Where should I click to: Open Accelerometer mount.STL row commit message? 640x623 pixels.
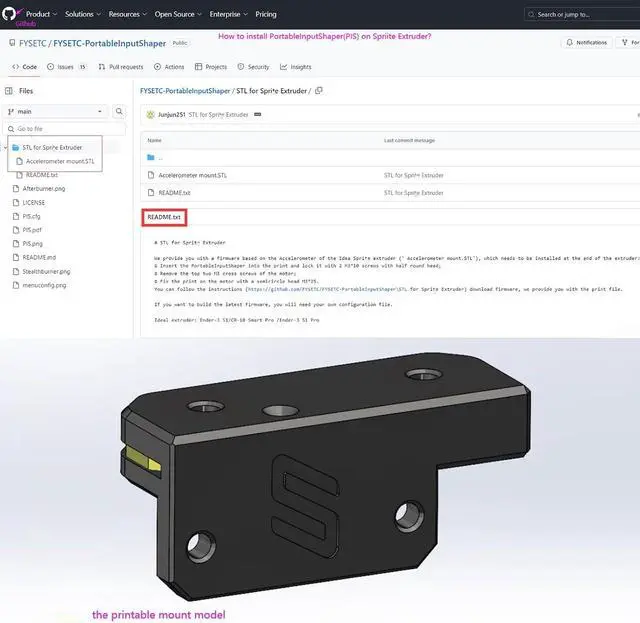click(413, 175)
